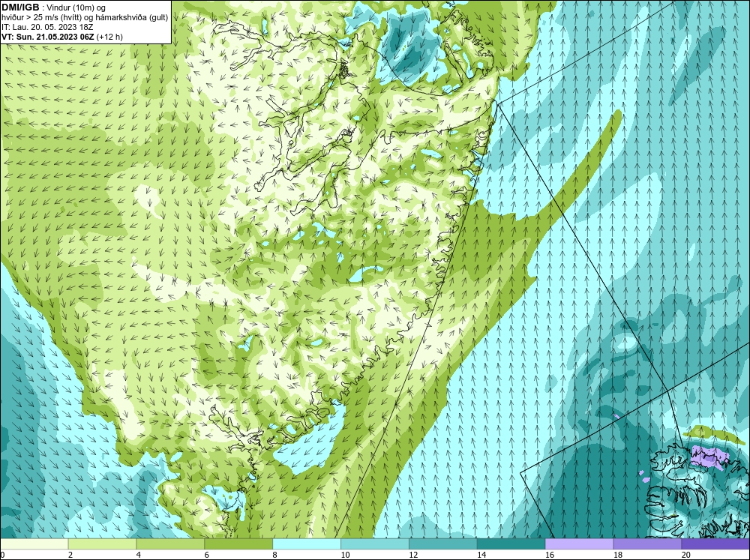Click the 8–10 m/s light cyan legend swatch

[307, 544]
